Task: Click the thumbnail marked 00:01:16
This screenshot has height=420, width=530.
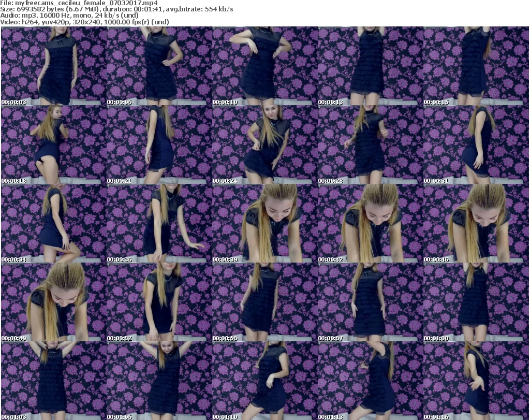Action: (x=476, y=381)
